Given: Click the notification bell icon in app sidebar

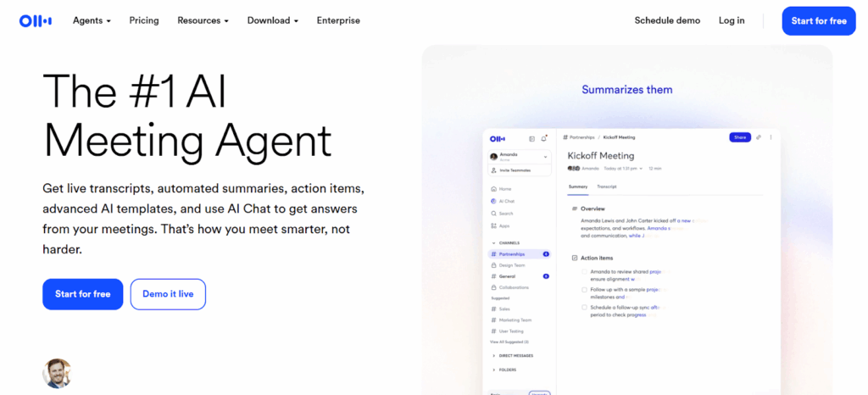Looking at the screenshot, I should (x=544, y=138).
